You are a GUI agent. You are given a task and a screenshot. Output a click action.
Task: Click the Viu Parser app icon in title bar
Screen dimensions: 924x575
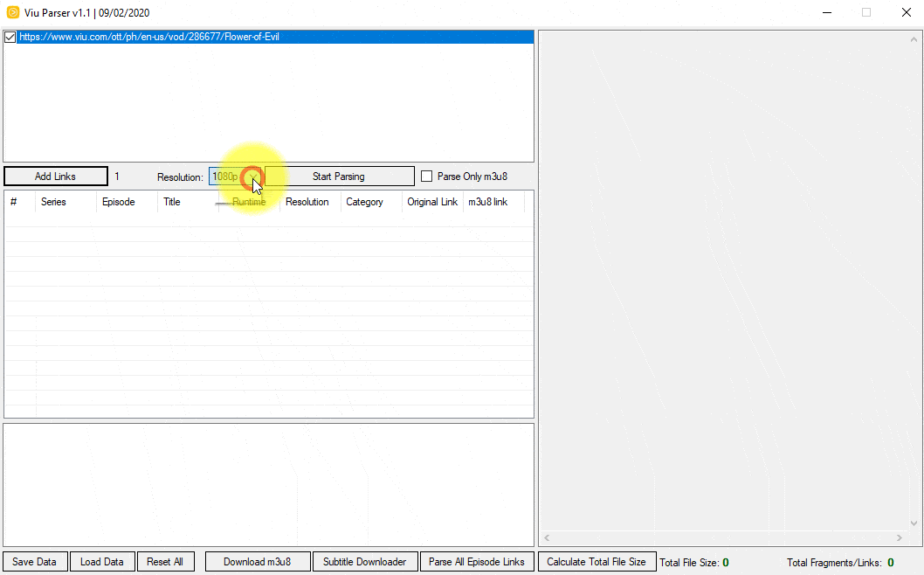(12, 12)
